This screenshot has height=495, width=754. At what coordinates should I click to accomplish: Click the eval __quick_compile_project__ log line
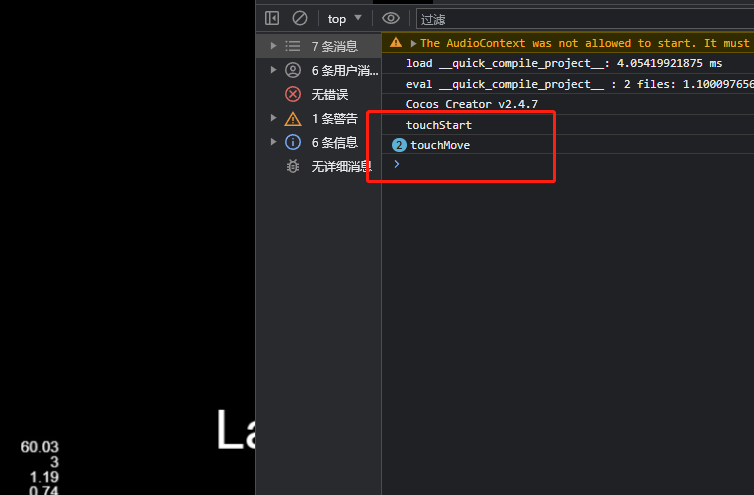click(567, 84)
